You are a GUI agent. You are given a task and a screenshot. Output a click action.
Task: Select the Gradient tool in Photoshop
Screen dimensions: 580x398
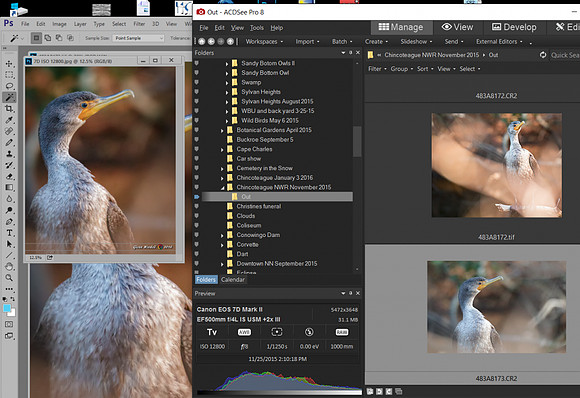click(9, 188)
